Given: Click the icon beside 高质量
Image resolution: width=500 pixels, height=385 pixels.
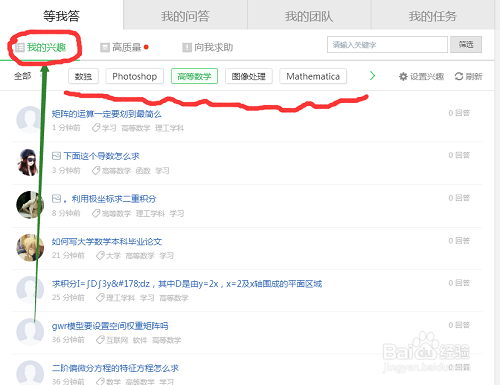Looking at the screenshot, I should pyautogui.click(x=105, y=47).
